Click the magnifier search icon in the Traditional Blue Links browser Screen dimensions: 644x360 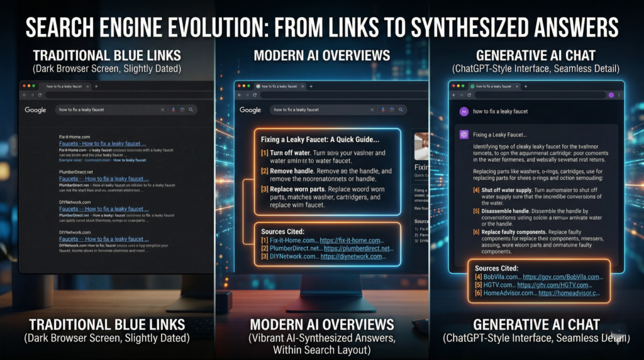(x=191, y=110)
